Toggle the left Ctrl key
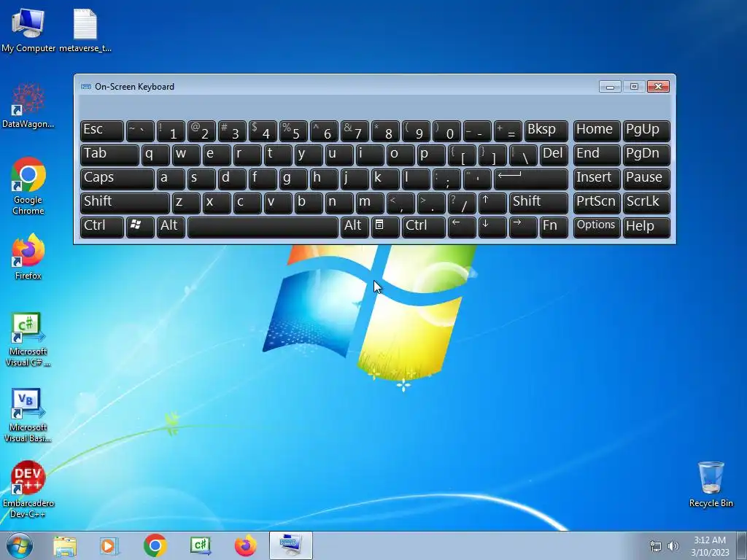This screenshot has height=560, width=747. point(102,227)
